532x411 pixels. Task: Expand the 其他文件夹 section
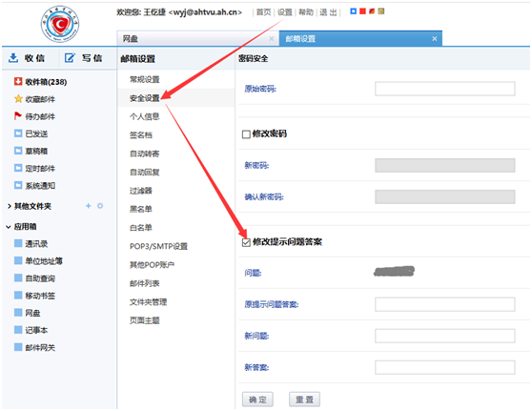[x=10, y=206]
